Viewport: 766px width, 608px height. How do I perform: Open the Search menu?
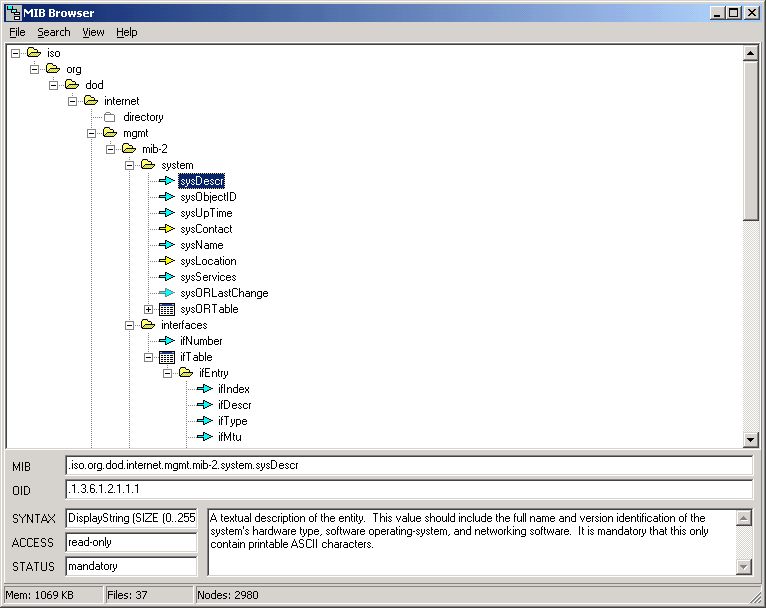(54, 32)
